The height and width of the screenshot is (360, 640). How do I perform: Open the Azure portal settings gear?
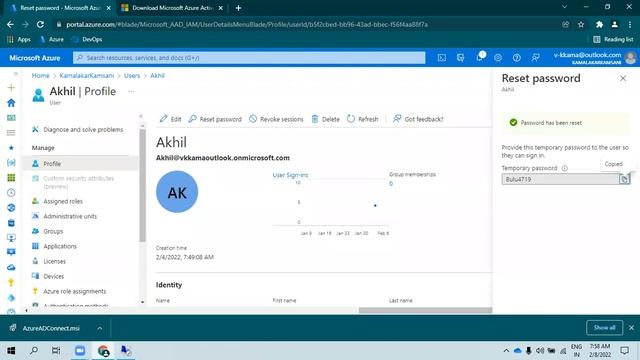[498, 58]
